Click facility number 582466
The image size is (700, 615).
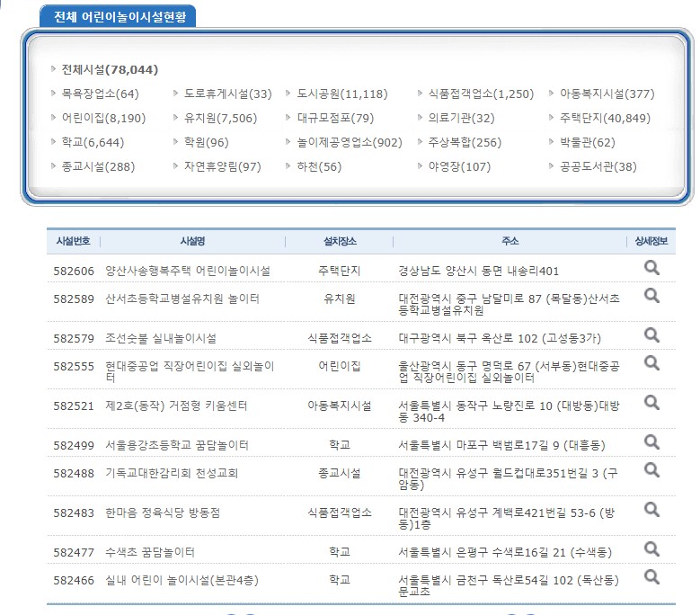coord(74,580)
